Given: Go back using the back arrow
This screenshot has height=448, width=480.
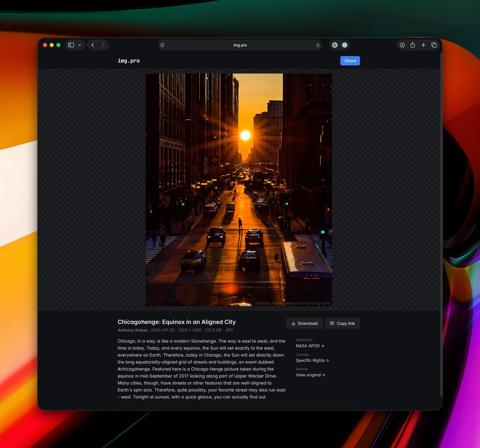Looking at the screenshot, I should pyautogui.click(x=93, y=45).
